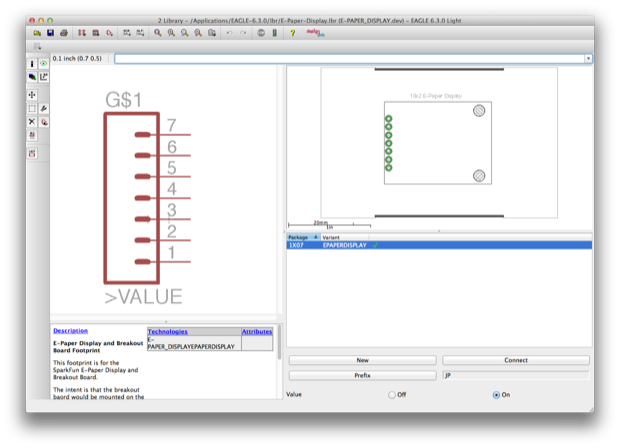Click the JP prefix value field

point(516,375)
